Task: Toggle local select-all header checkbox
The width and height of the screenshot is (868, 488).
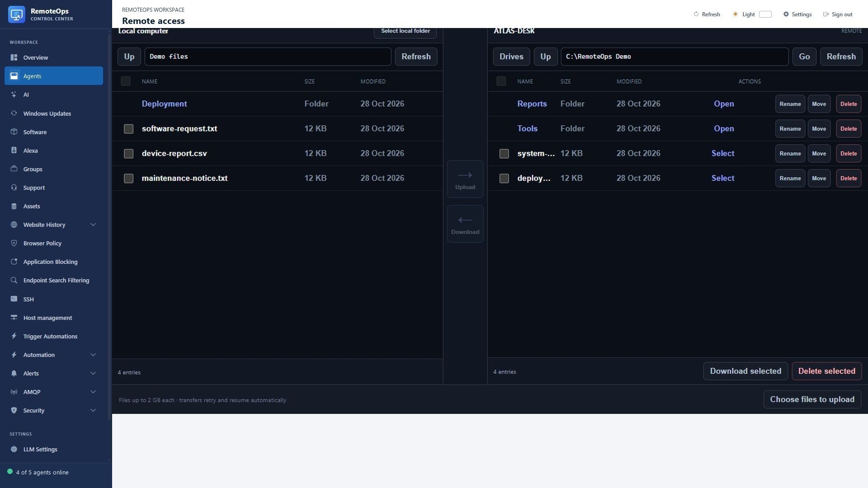Action: point(126,81)
